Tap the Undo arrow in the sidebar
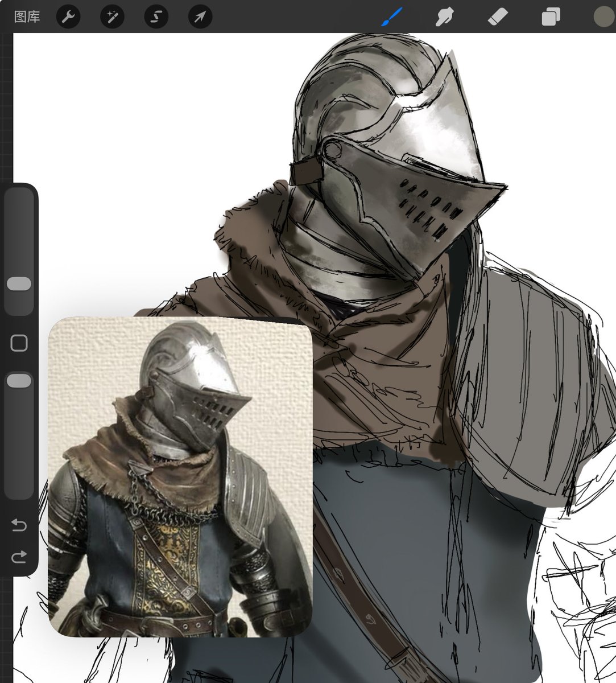 click(x=19, y=525)
